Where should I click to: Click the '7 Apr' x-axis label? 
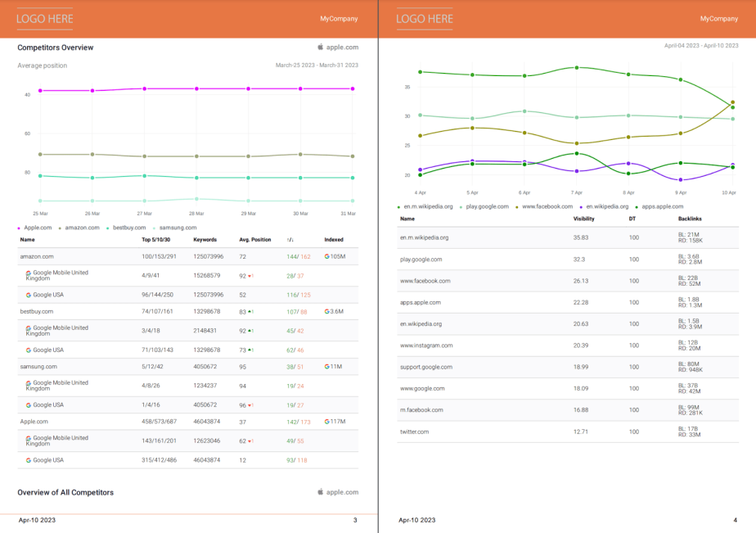[x=577, y=192]
